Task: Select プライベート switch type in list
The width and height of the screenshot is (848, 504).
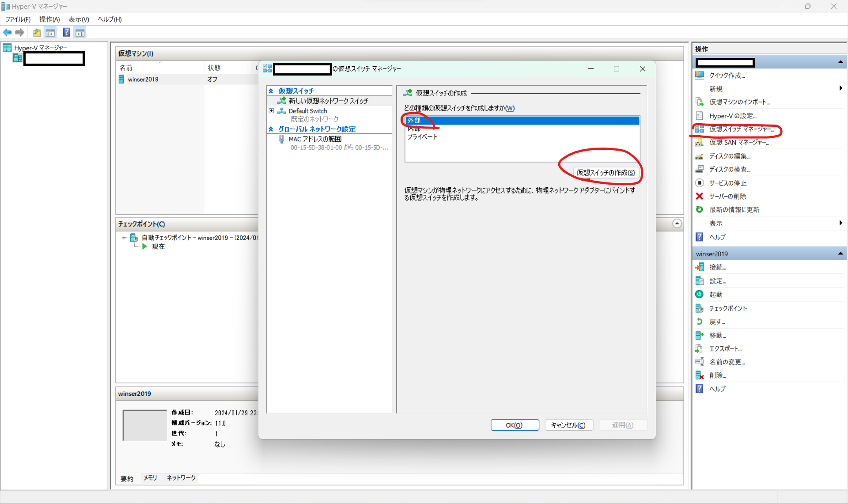Action: [x=422, y=137]
